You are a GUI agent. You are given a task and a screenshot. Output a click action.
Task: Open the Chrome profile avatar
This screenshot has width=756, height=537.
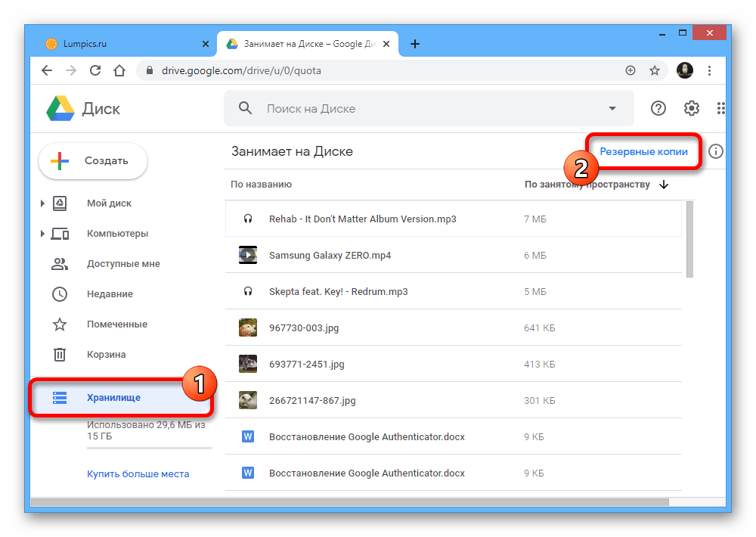(x=685, y=70)
